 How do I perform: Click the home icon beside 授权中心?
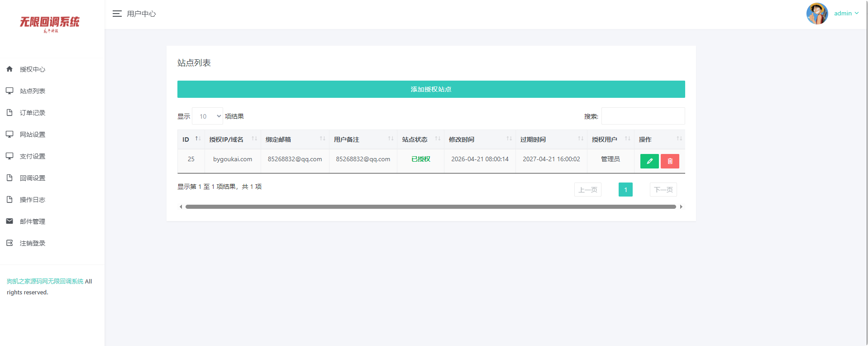(10, 69)
